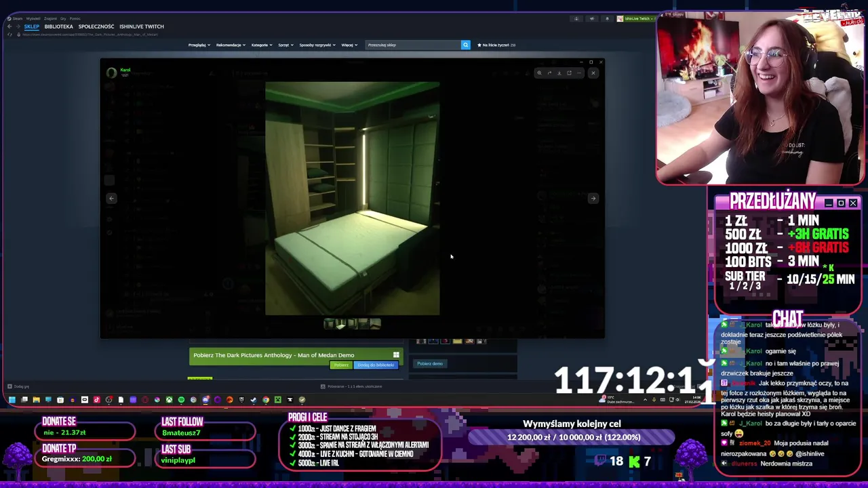Open the Znajomi menu

50,18
